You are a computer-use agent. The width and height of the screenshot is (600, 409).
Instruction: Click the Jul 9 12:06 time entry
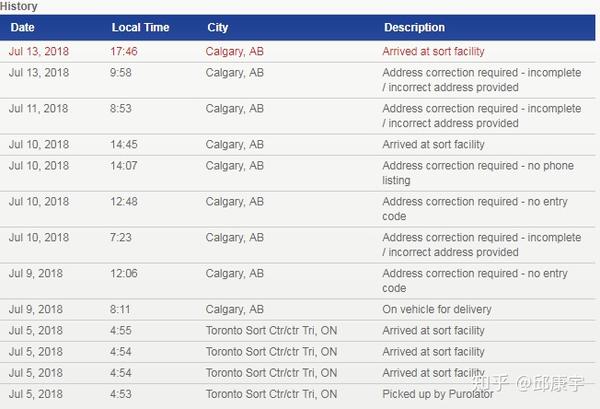pos(124,273)
